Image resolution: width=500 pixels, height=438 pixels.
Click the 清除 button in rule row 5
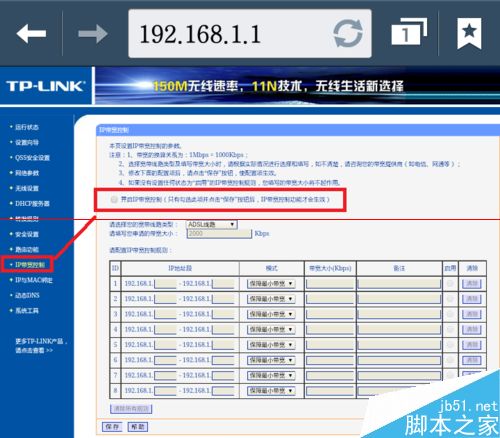pyautogui.click(x=472, y=345)
